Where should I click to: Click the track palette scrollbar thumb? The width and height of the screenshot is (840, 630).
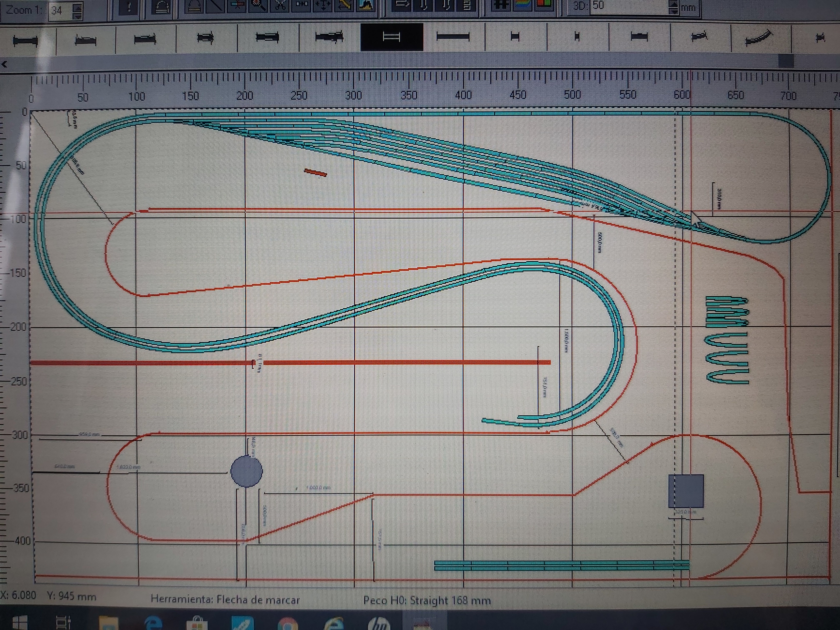(x=786, y=61)
